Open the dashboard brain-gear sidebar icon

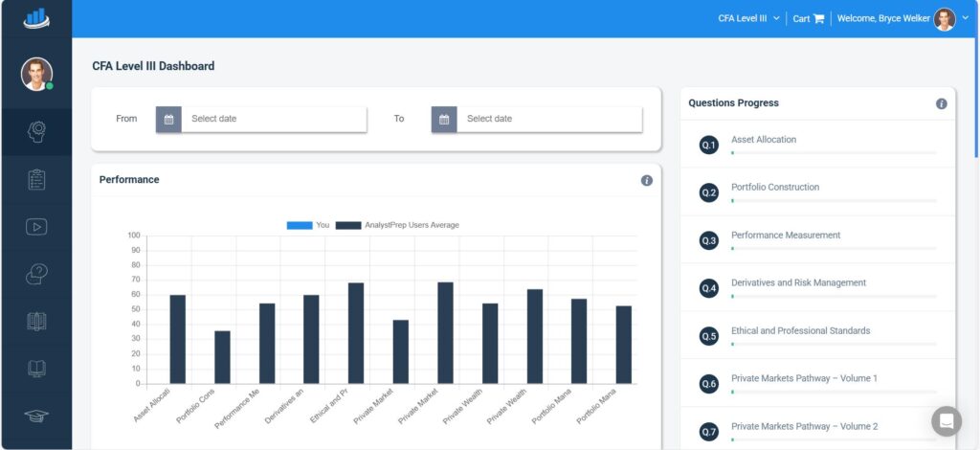tap(36, 132)
